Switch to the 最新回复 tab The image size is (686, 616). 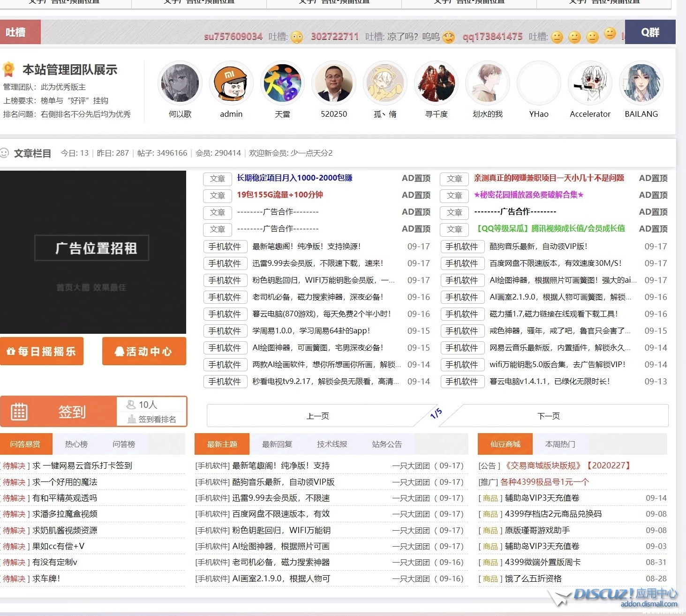(277, 444)
